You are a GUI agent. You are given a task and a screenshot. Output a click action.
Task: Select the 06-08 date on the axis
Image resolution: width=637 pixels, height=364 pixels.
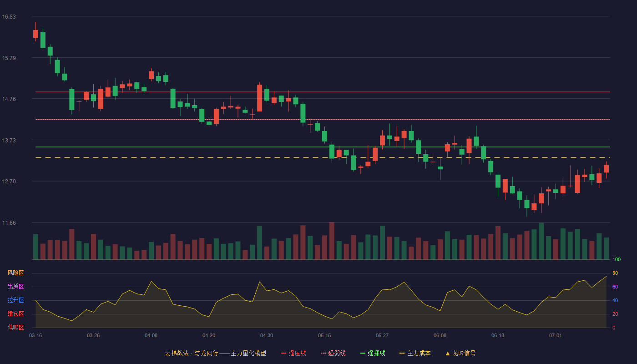(x=440, y=335)
